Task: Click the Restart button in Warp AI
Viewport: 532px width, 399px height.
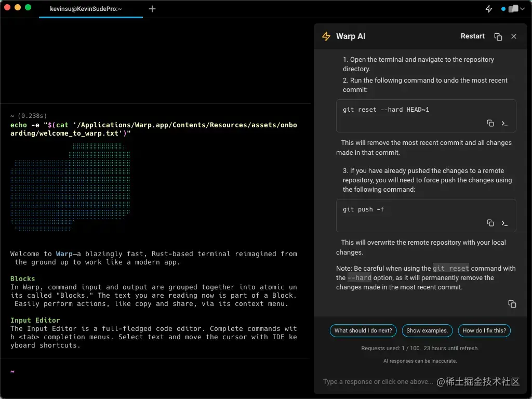Action: [472, 36]
